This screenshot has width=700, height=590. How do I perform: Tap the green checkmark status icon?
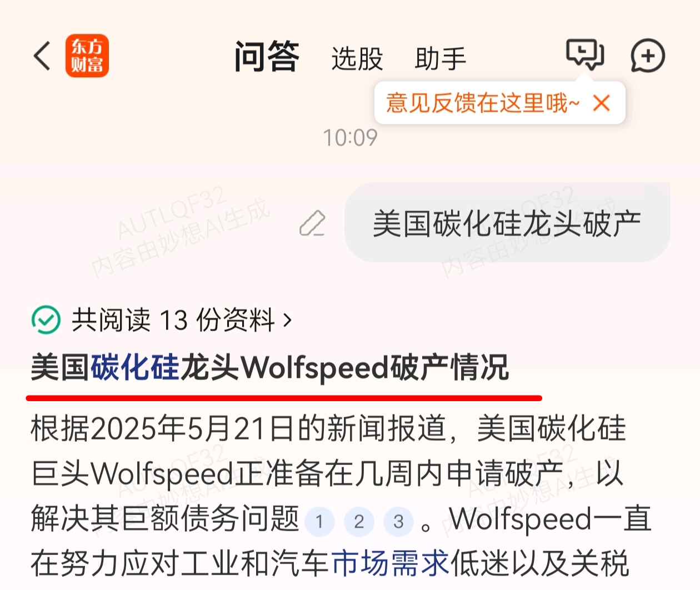pos(46,319)
